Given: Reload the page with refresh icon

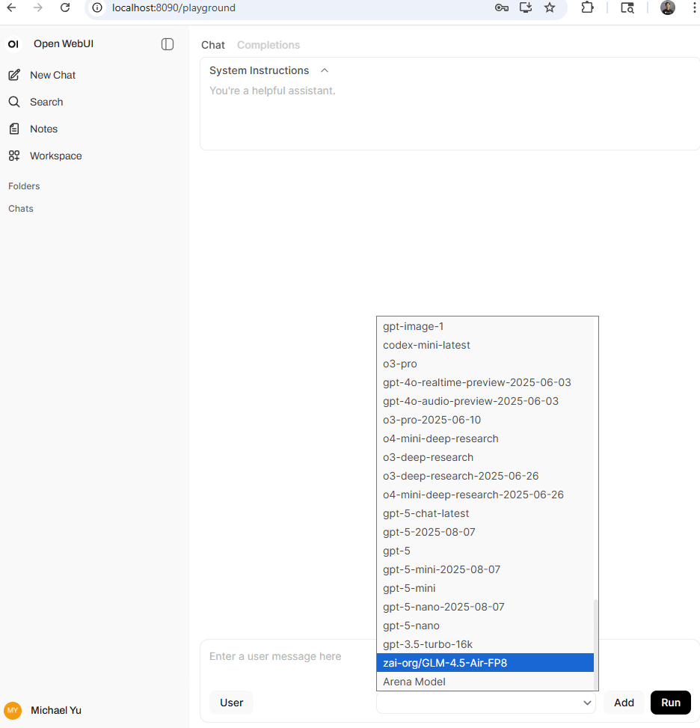Looking at the screenshot, I should 65,7.
